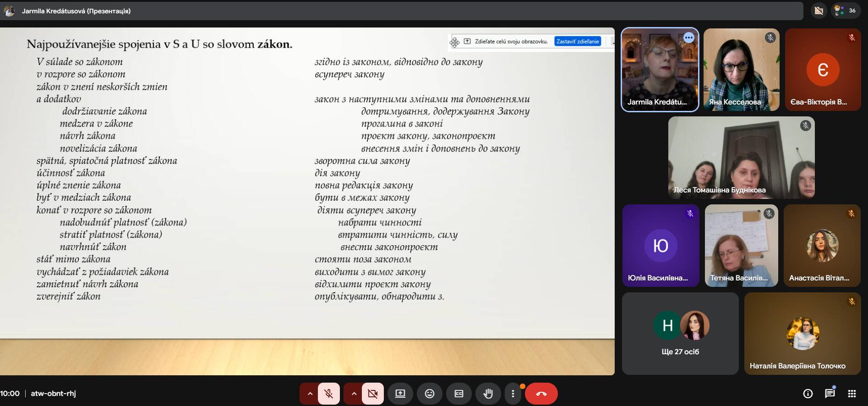Open the 'Ще 27 осіб' tile
The height and width of the screenshot is (406, 868).
point(680,333)
